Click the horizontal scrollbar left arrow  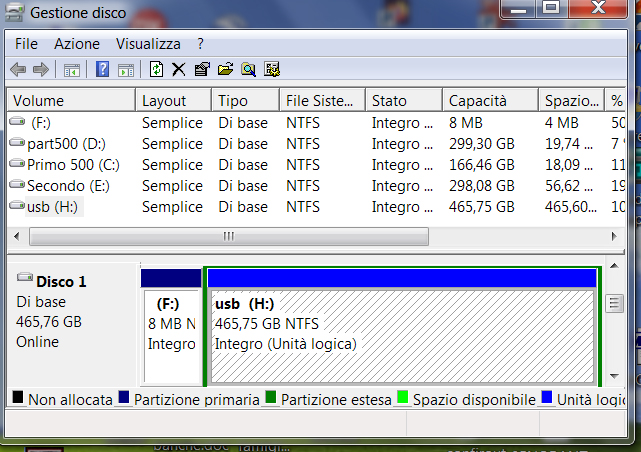point(17,236)
